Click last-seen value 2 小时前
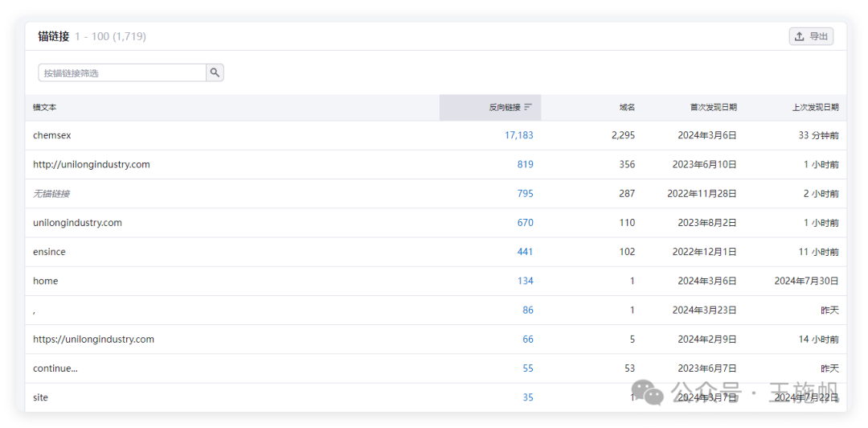The image size is (868, 428). pos(821,194)
